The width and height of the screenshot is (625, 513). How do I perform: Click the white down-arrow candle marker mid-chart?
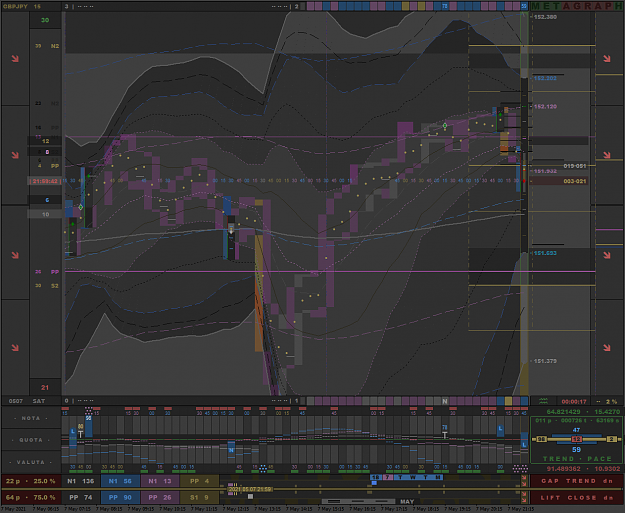point(231,230)
